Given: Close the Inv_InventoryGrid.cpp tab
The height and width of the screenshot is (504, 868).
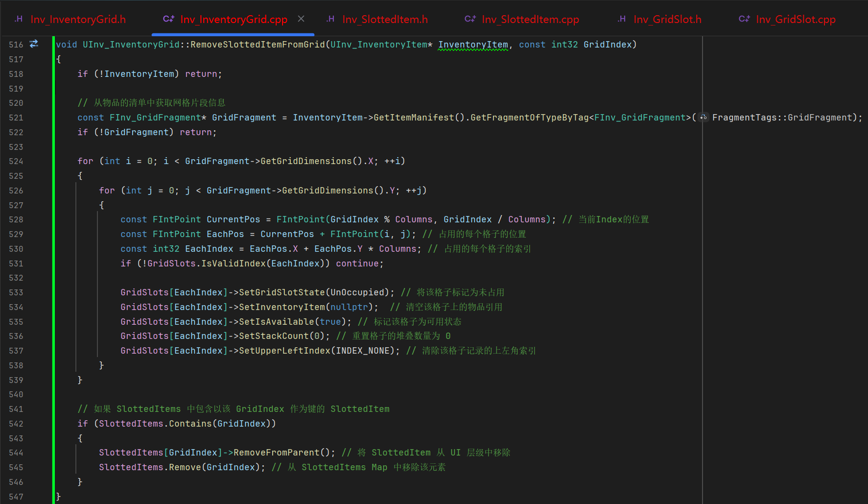Looking at the screenshot, I should click(301, 19).
